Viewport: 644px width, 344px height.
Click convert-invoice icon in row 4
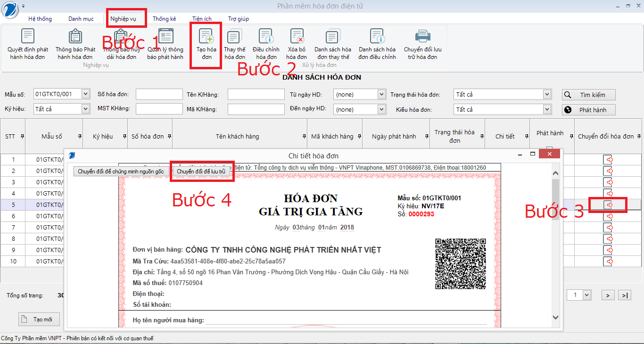point(609,193)
